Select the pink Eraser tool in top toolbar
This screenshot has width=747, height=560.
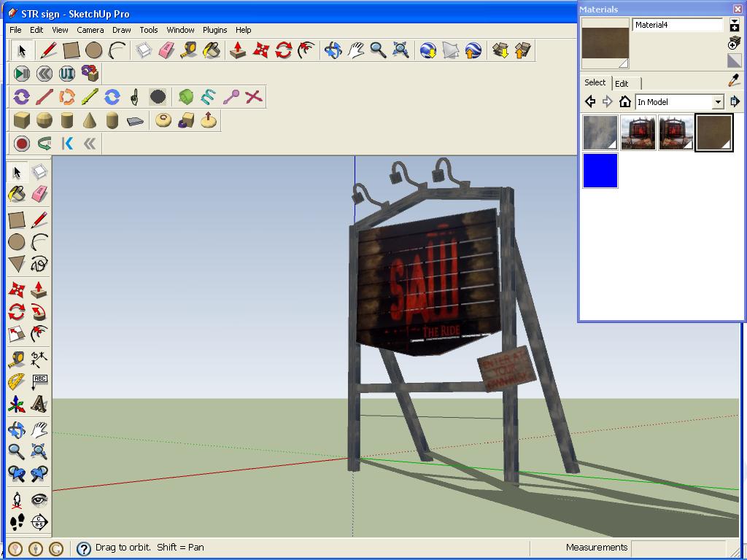click(x=166, y=50)
